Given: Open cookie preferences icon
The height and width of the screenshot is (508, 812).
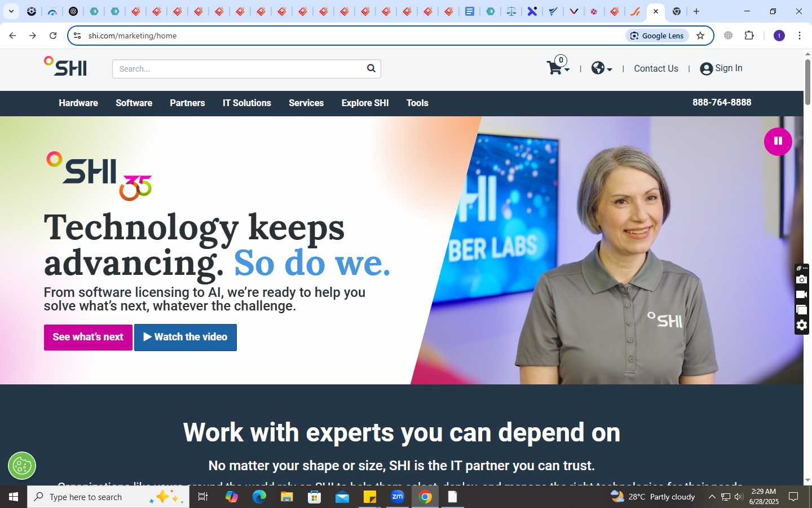Looking at the screenshot, I should tap(22, 466).
